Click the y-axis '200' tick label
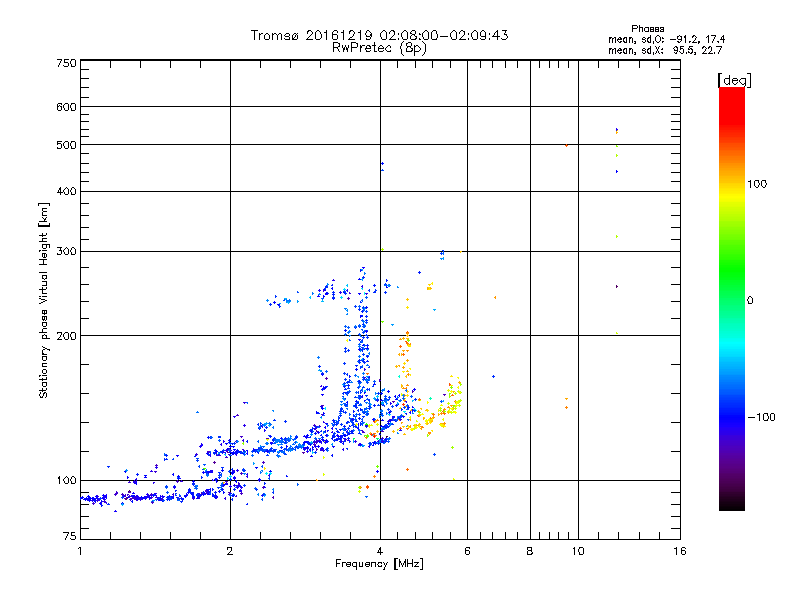800x600 pixels. (x=66, y=336)
